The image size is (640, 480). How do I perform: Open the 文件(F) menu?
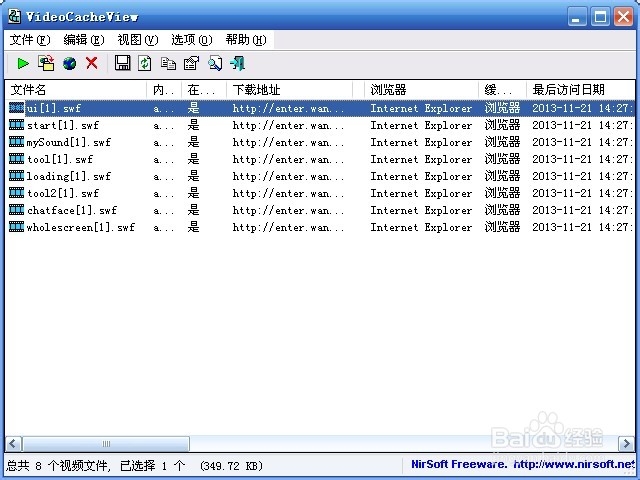coord(30,40)
